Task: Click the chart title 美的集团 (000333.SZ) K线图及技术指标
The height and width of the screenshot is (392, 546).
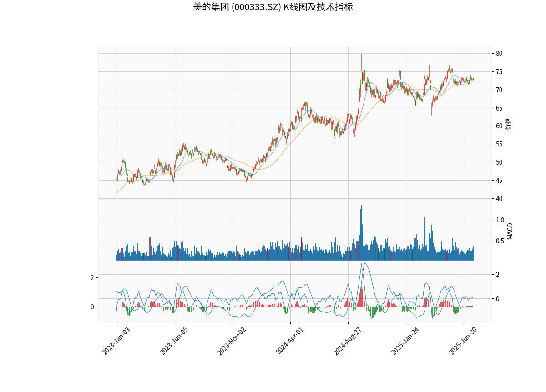Action: [x=273, y=7]
